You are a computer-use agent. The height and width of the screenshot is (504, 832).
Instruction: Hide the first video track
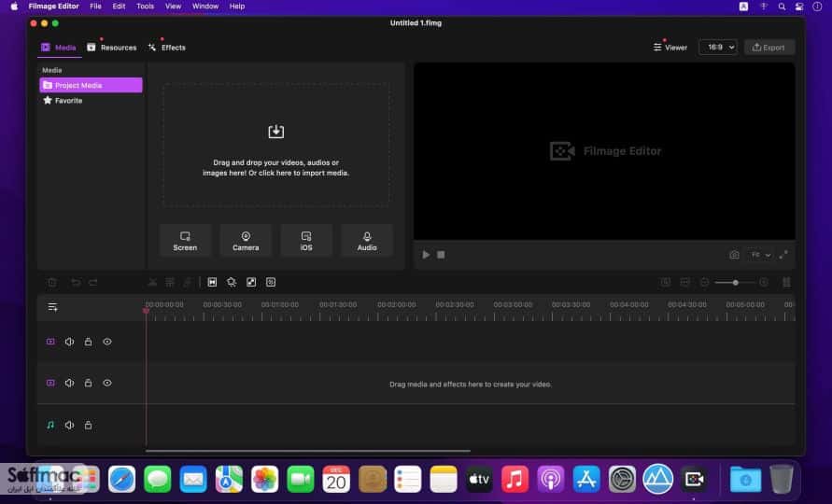(107, 342)
